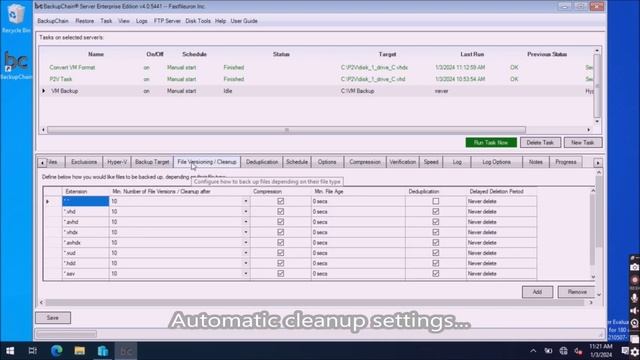Take a screenshot with recorder camera icon
Image resolution: width=640 pixels, height=360 pixels.
coord(634,267)
